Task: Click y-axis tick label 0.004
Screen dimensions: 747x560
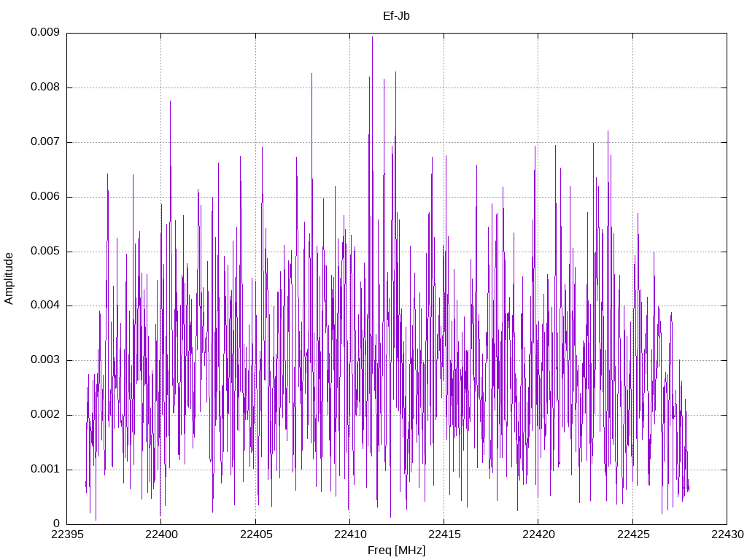Action: tap(45, 306)
